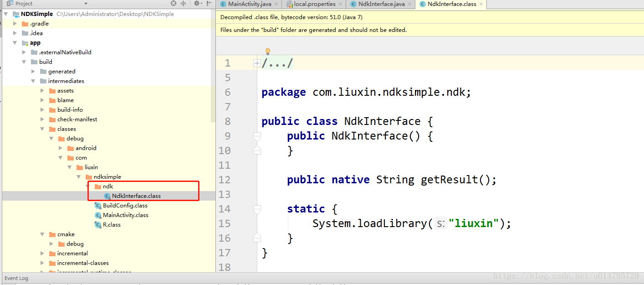Click the package name com.liuxin.ndksimple.ndk
The width and height of the screenshot is (644, 285).
pos(388,92)
